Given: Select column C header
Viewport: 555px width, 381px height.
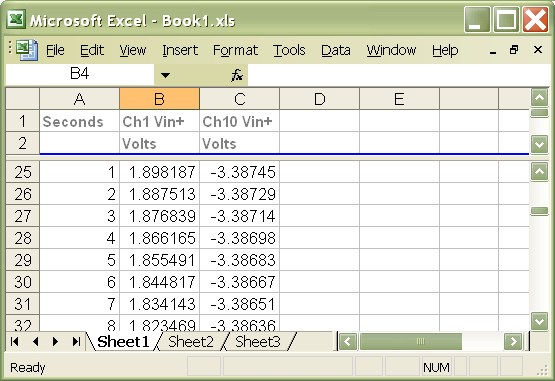Looking at the screenshot, I should tap(239, 99).
